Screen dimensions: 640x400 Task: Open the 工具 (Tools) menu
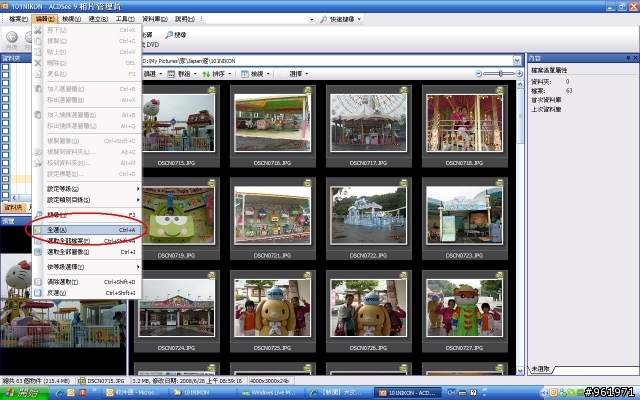125,19
